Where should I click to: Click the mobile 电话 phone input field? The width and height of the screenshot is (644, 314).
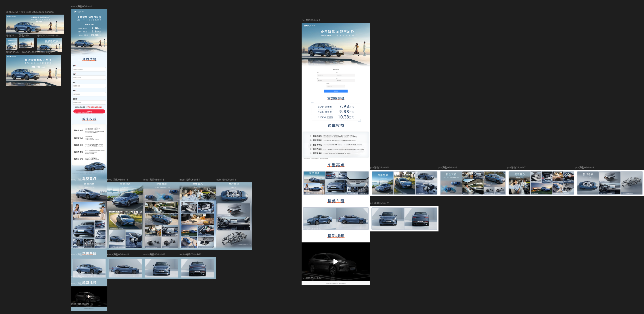coord(89,77)
